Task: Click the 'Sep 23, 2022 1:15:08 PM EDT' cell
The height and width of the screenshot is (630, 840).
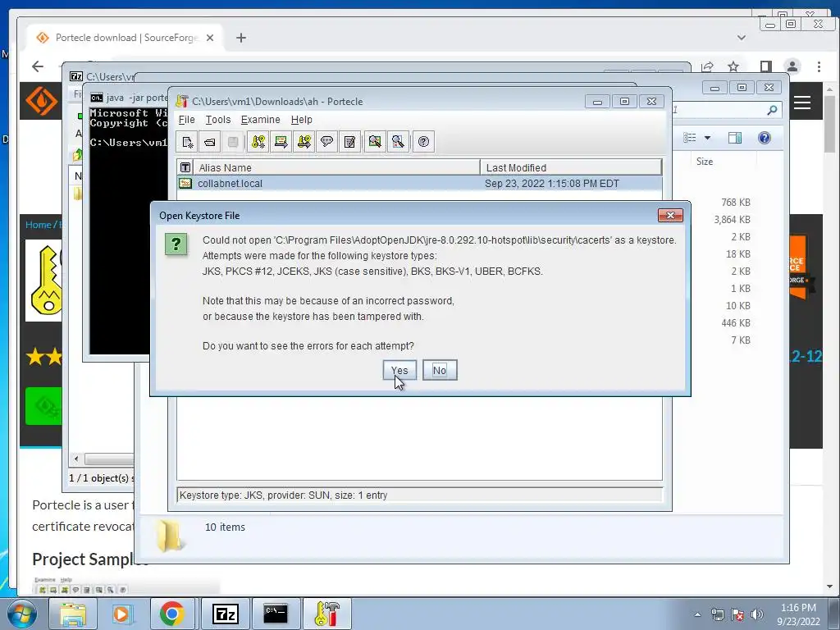Action: (x=552, y=183)
